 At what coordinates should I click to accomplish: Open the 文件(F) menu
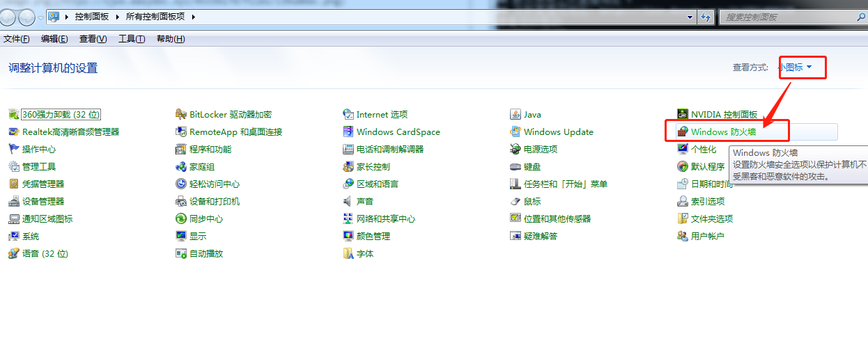coord(17,39)
